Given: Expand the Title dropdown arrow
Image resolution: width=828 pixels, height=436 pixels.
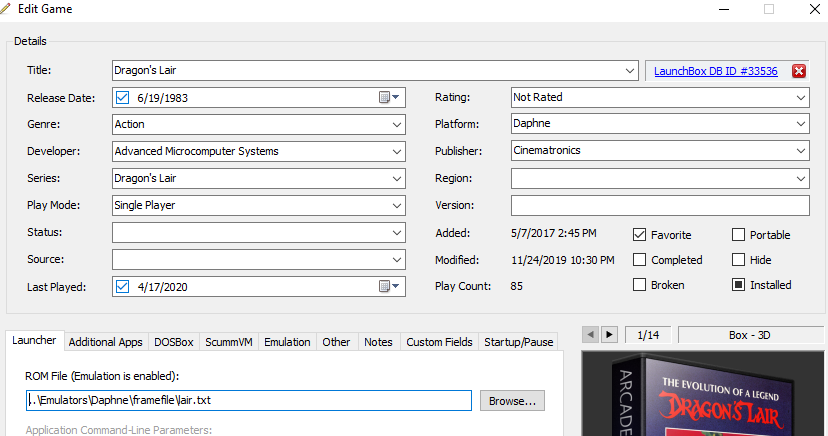Looking at the screenshot, I should pos(629,71).
